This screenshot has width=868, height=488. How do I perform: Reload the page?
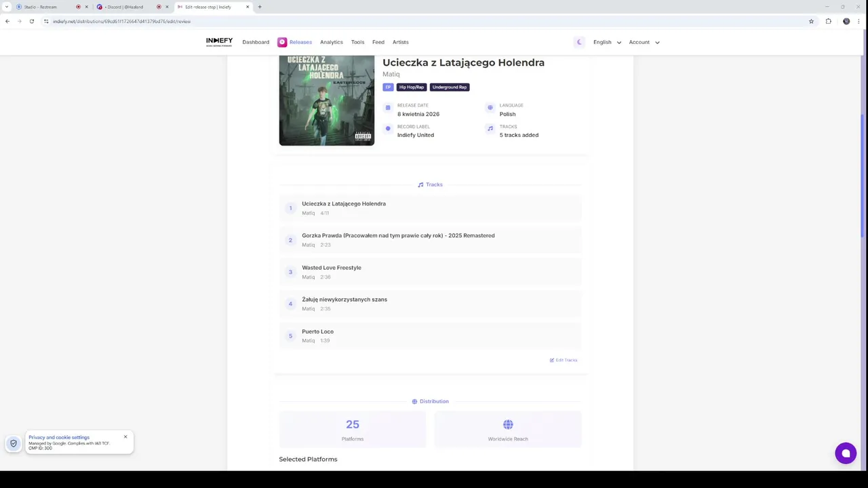click(x=31, y=21)
